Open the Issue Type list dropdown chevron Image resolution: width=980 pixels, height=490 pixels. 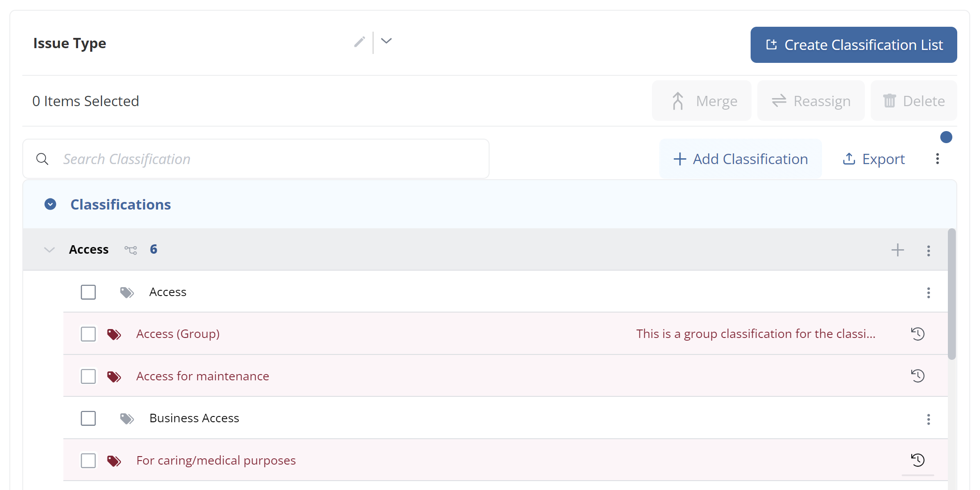(386, 41)
